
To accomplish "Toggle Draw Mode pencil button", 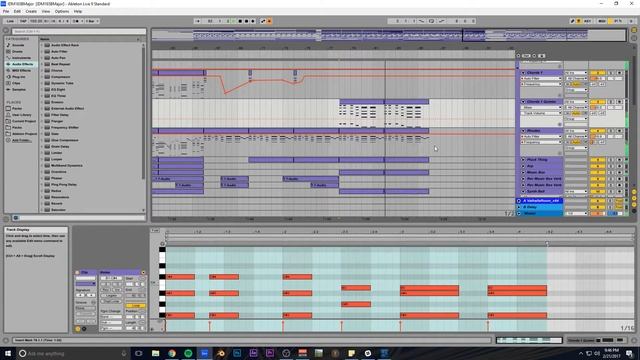I will 573,21.
